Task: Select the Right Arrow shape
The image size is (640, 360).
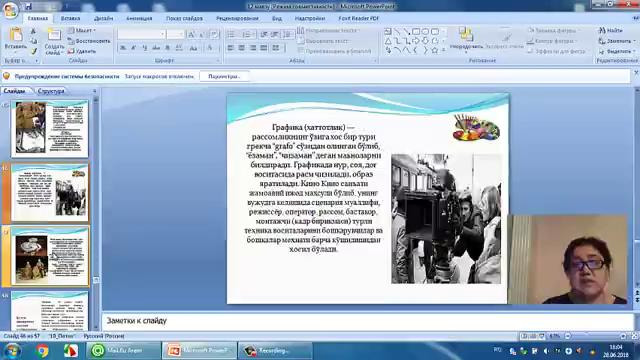Action: pos(416,41)
